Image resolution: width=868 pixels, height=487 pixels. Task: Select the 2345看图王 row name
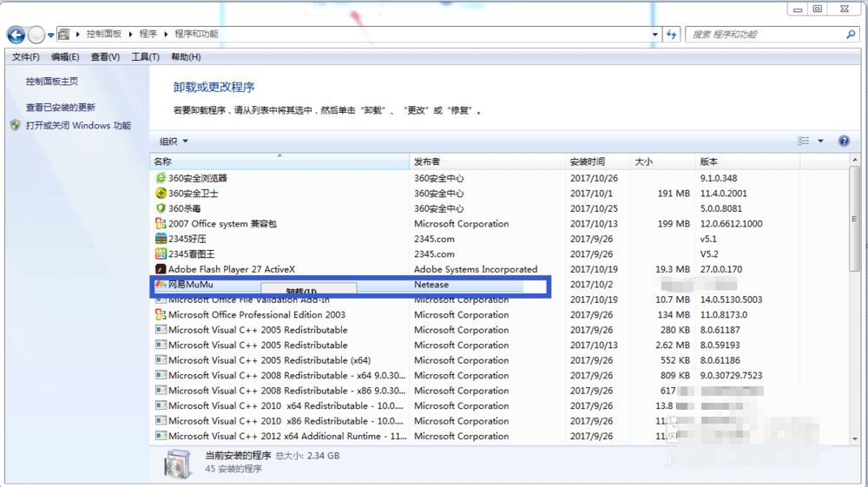coord(192,254)
